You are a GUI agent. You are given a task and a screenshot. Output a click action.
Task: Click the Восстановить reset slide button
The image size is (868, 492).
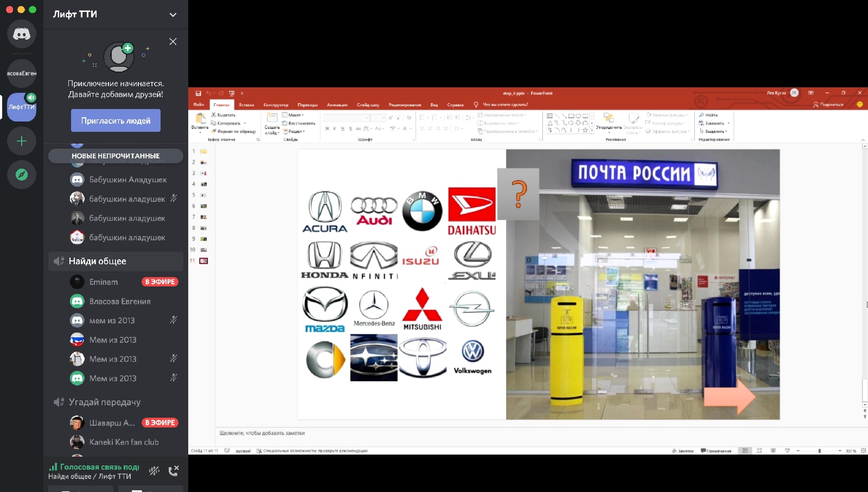[299, 123]
